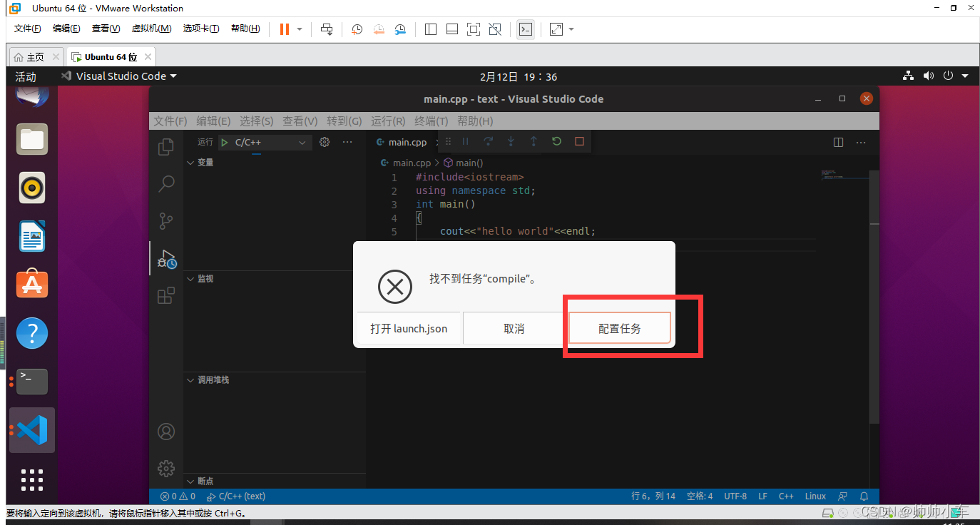Open the VS Code 编辑(E) menu
980x525 pixels.
point(213,121)
